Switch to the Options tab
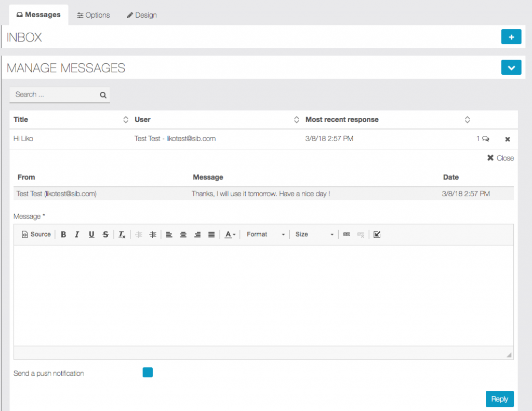Image resolution: width=532 pixels, height=411 pixels. coord(93,15)
